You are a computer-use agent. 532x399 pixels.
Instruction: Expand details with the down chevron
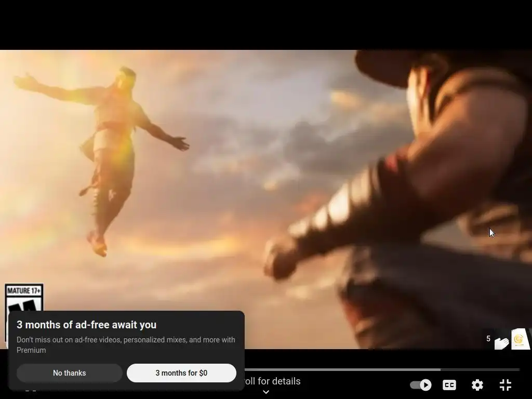point(266,392)
